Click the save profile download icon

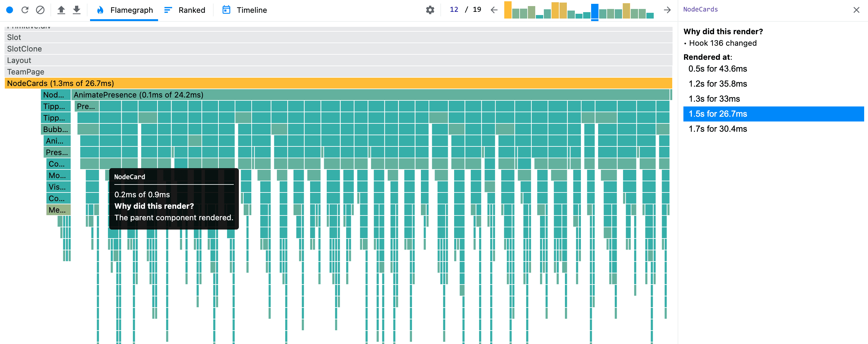tap(77, 10)
